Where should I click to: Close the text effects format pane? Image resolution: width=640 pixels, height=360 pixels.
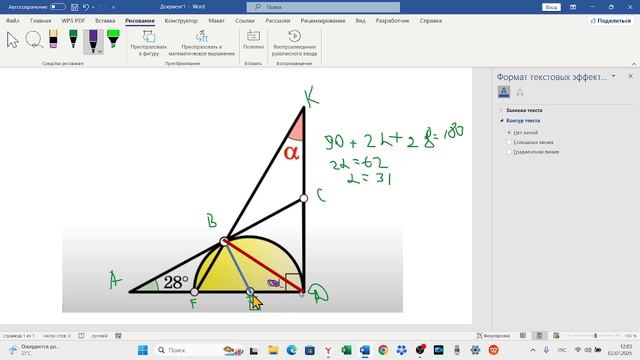(x=630, y=76)
